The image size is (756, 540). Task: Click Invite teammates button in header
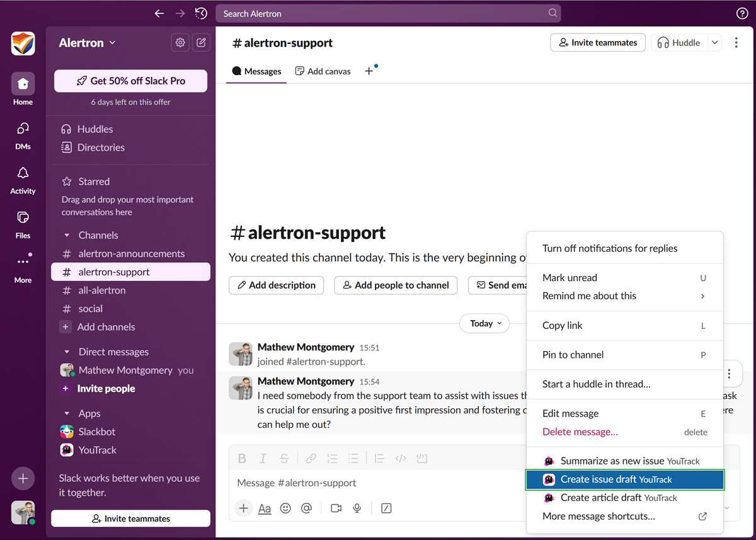tap(598, 43)
